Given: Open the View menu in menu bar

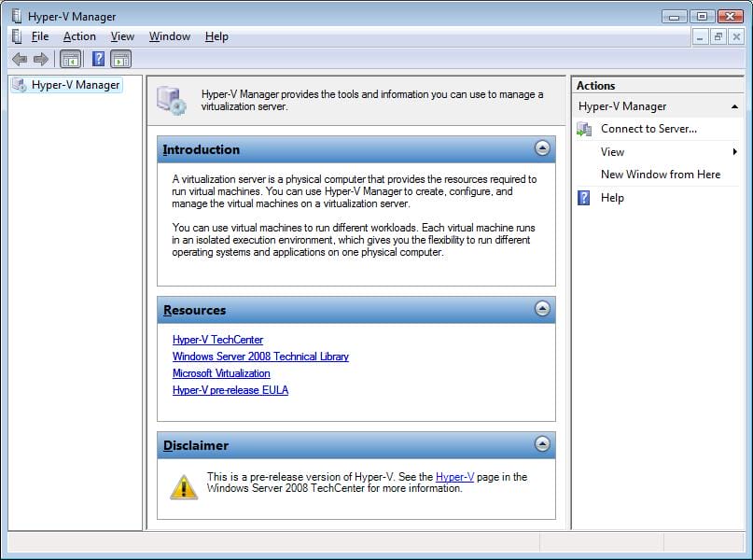Looking at the screenshot, I should click(x=122, y=36).
